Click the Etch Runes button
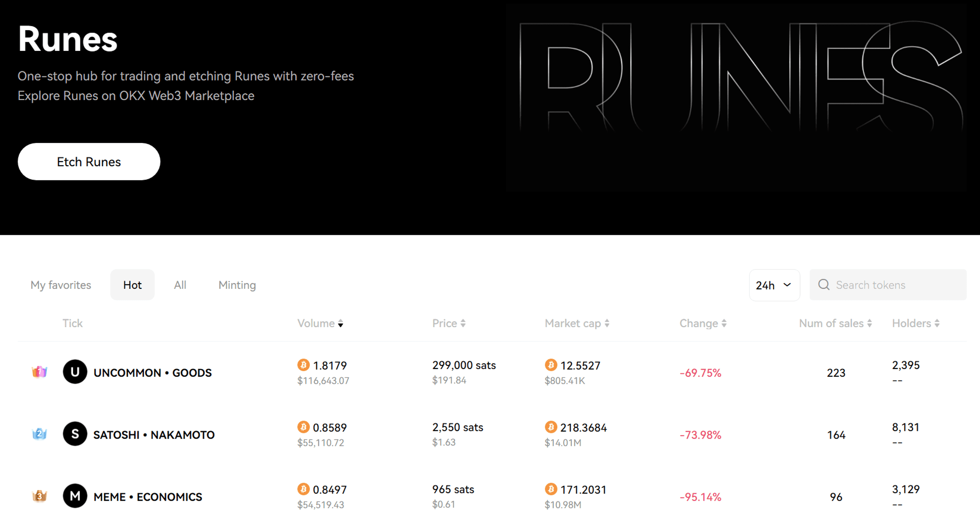The width and height of the screenshot is (980, 526). (89, 162)
